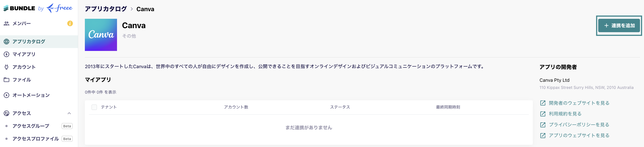Expand アクセスグループ Beta item
The width and height of the screenshot is (644, 147).
point(31,126)
